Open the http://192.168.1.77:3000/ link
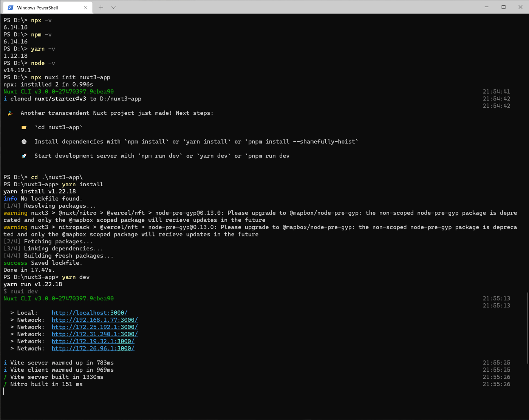Screen dimensions: 529x420 click(95, 320)
